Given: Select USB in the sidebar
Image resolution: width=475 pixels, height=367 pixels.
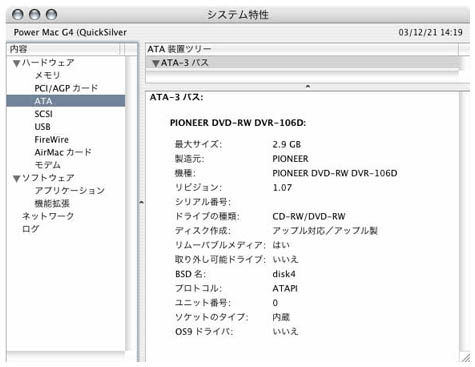Looking at the screenshot, I should click(x=42, y=127).
